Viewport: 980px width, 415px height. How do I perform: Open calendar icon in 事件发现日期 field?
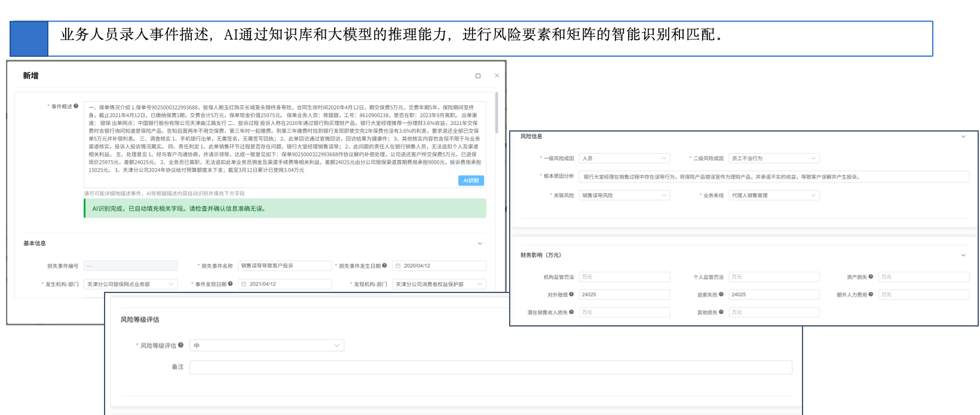pos(244,285)
